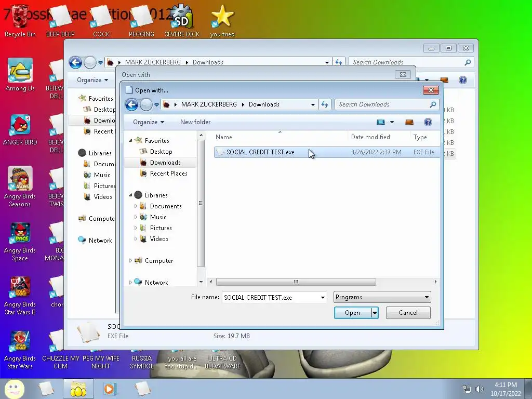532x399 pixels.
Task: Click the Cancel button
Action: 408,313
